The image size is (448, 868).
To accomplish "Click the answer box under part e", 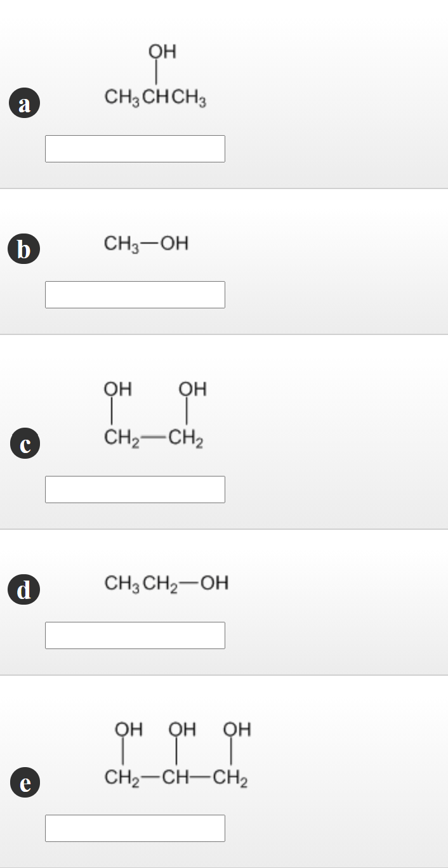I will tap(135, 828).
